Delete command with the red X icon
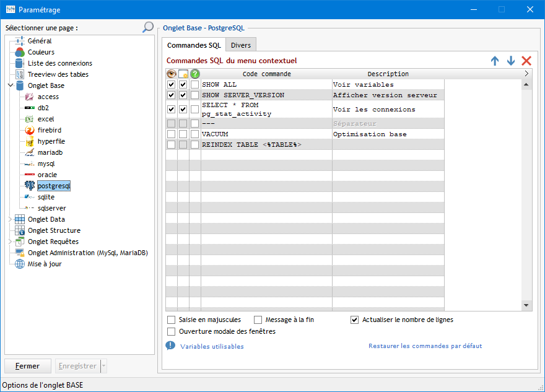Screen dimensions: 545x392 (x=526, y=61)
